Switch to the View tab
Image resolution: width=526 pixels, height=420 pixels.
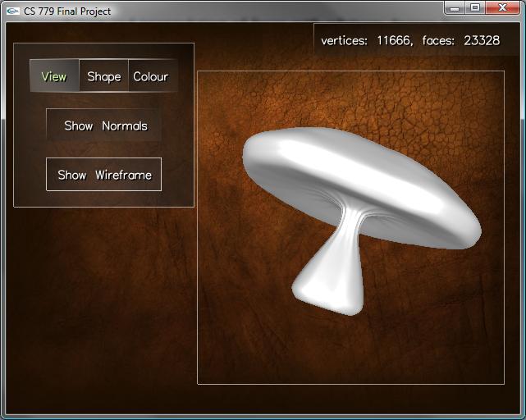54,76
